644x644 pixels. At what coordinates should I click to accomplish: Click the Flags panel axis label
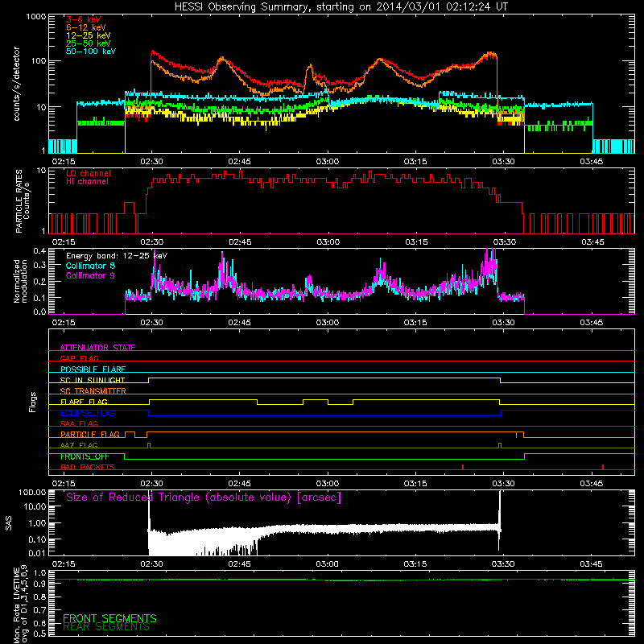click(33, 402)
